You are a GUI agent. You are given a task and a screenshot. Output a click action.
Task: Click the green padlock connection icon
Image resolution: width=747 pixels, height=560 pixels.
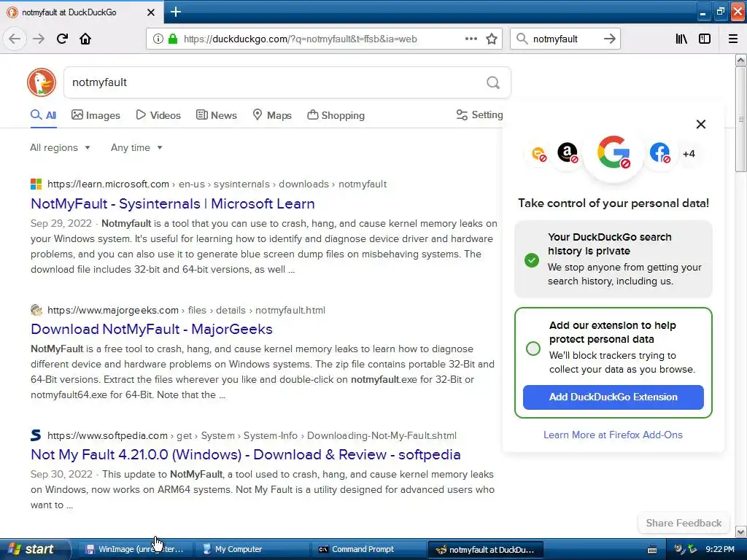[172, 39]
